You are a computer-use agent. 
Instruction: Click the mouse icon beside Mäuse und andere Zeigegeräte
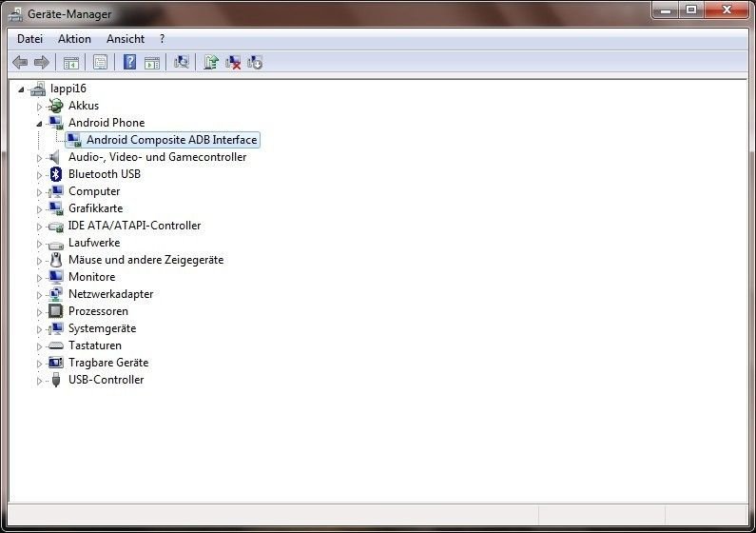(x=56, y=260)
